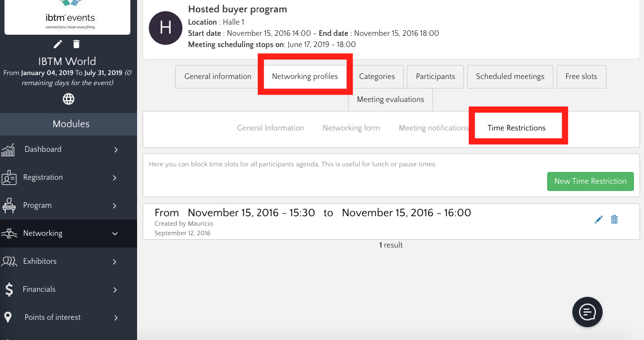Viewport: 644px width, 340px height.
Task: Expand the Registration module
Action: tap(115, 178)
